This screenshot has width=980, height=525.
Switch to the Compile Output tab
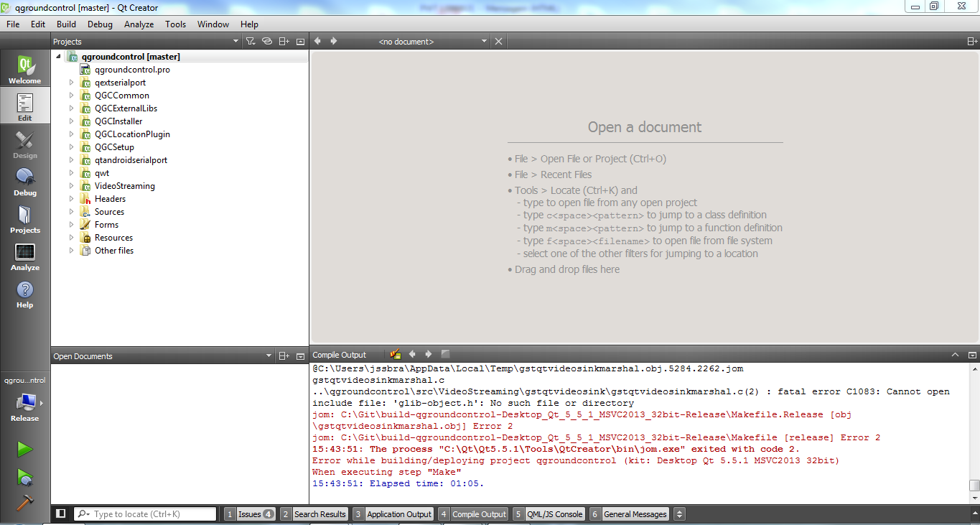[472, 514]
